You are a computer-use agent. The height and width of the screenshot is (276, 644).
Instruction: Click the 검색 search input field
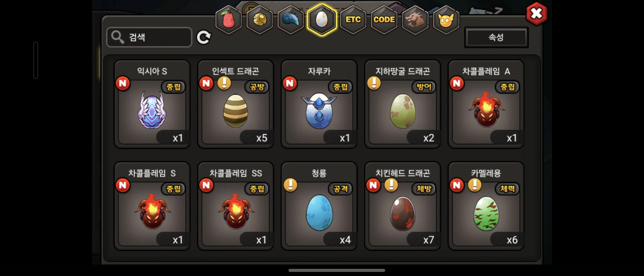point(149,37)
